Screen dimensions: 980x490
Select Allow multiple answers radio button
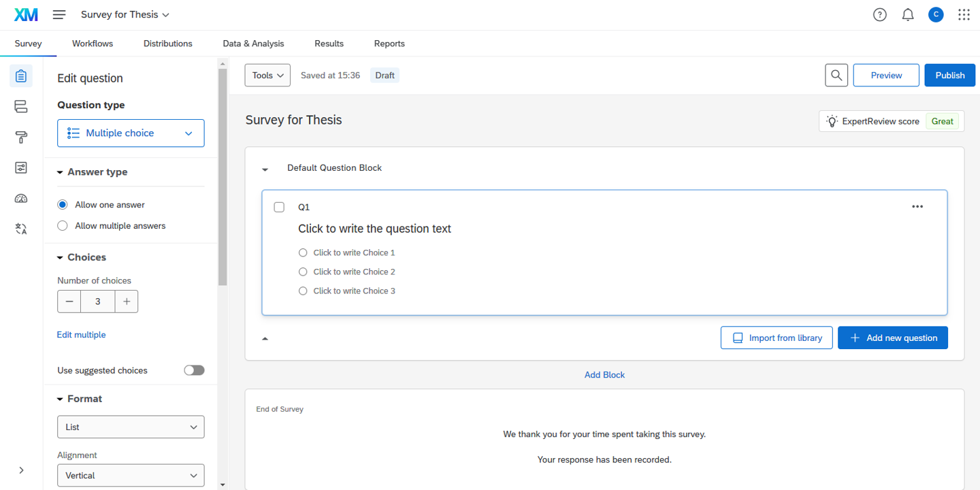(x=63, y=226)
